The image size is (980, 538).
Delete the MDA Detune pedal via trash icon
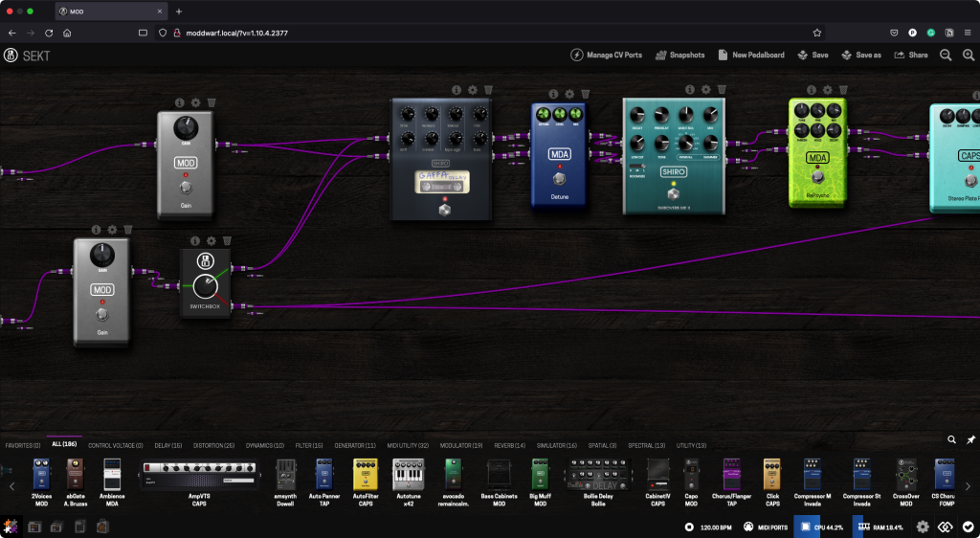[x=585, y=94]
